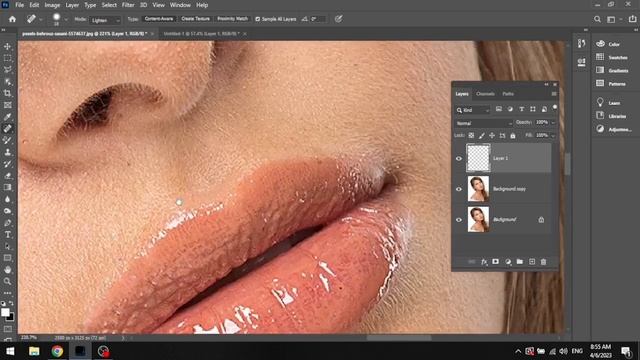The height and width of the screenshot is (360, 640).
Task: Click new fill or adjustment layer icon
Action: 508,262
